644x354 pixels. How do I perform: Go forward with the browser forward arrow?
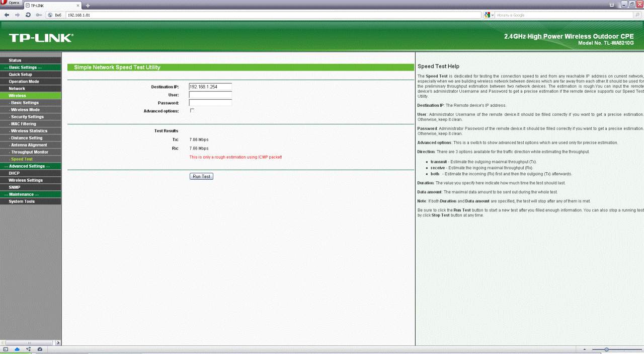tap(18, 15)
